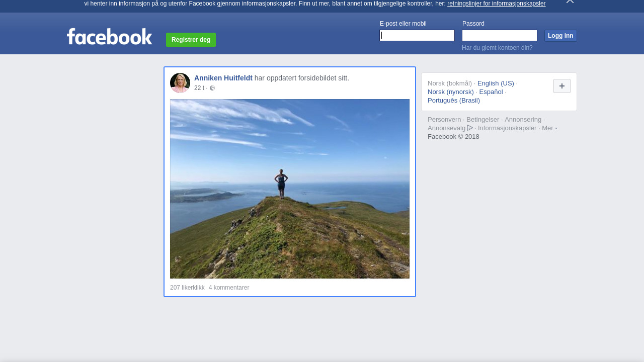
Task: Click the Facebook logo
Action: point(109,37)
